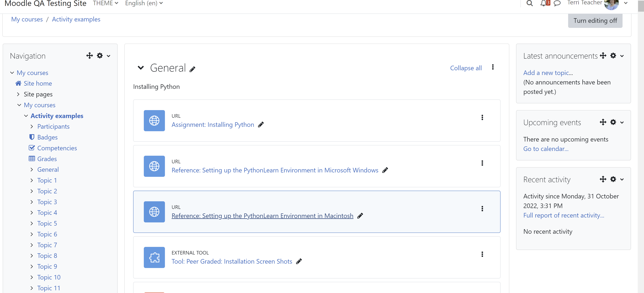
Task: Edit title pencil for Peer Graded tool
Action: 299,261
